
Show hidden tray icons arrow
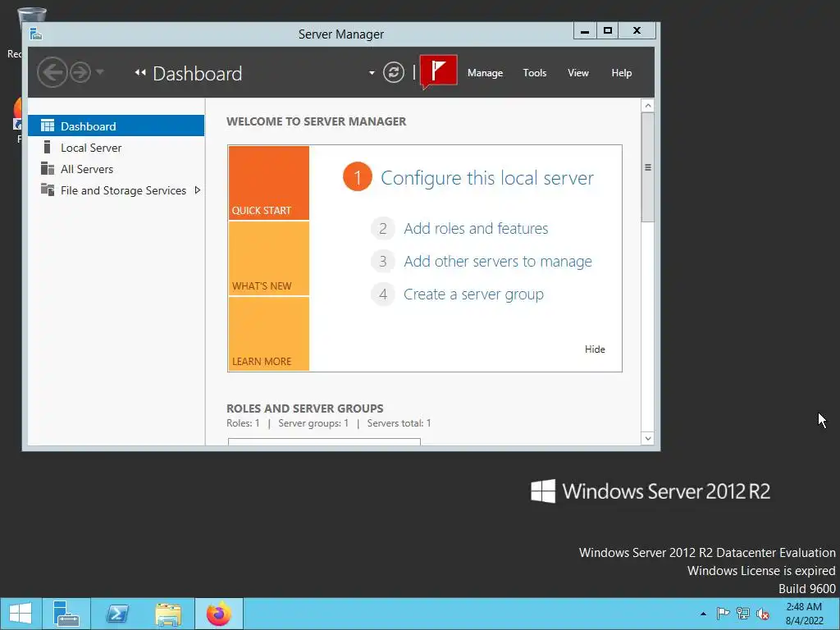[703, 614]
